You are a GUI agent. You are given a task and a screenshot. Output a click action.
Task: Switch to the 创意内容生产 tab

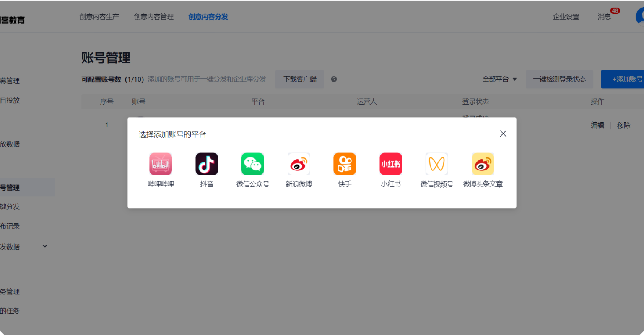(99, 17)
